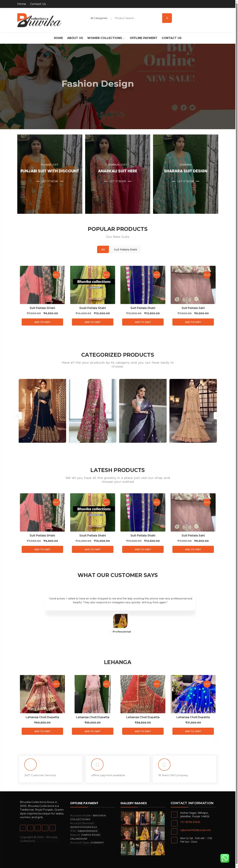Click the orange search button
Viewport: 238px width, 868px height.
pyautogui.click(x=167, y=18)
